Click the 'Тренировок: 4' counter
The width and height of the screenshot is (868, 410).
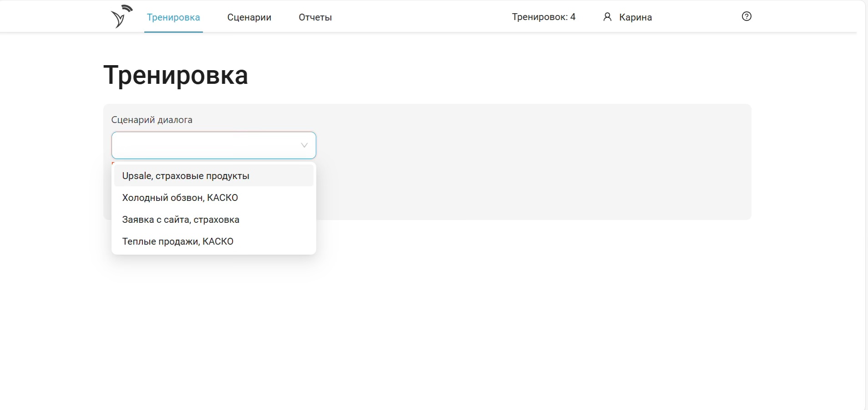(543, 17)
